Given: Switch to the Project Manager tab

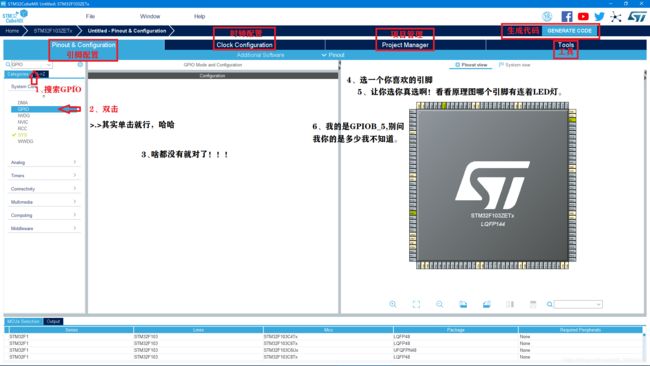Looking at the screenshot, I should (x=405, y=45).
